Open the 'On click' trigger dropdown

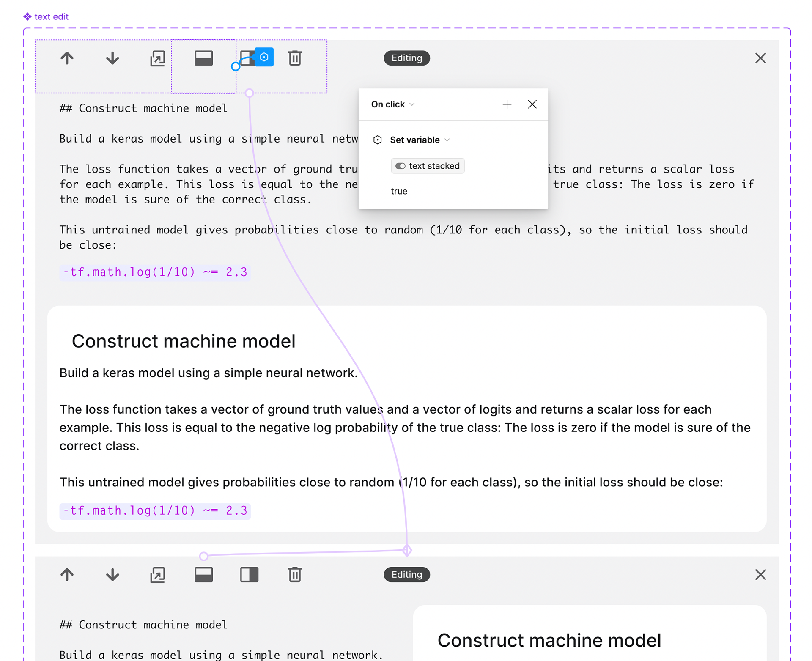[x=392, y=104]
